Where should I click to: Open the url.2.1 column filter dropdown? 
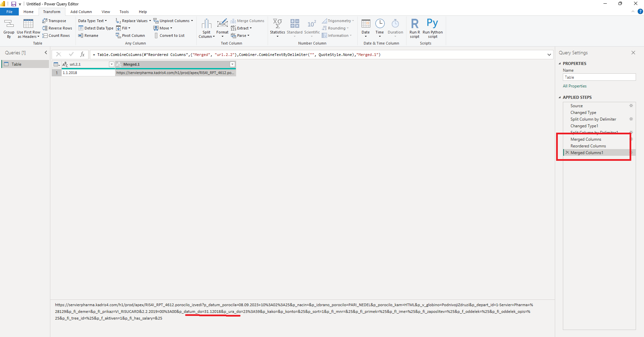point(112,64)
